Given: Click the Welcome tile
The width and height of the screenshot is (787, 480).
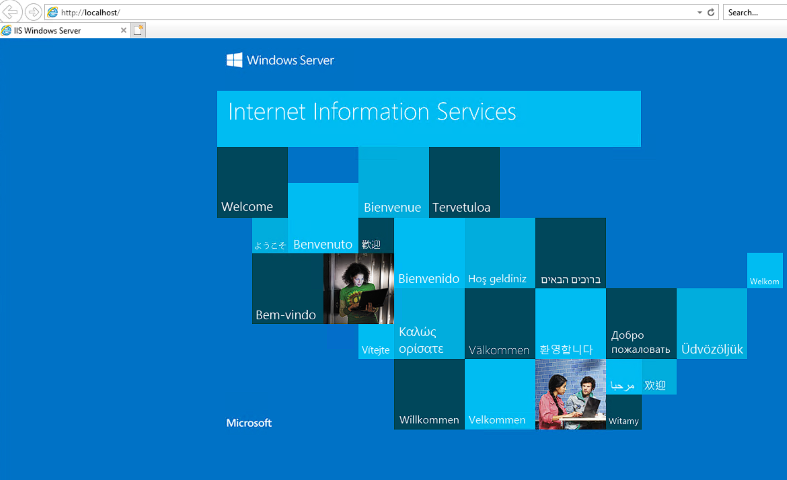Looking at the screenshot, I should 252,182.
